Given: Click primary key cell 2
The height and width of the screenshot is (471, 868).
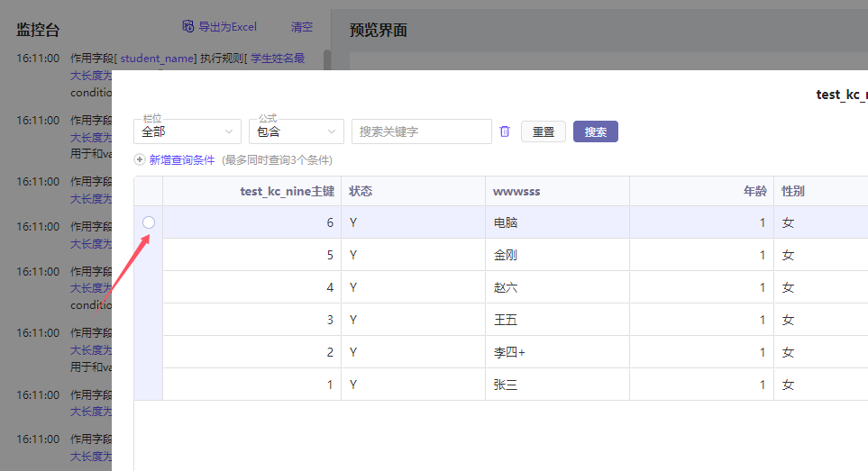Looking at the screenshot, I should pyautogui.click(x=251, y=352).
